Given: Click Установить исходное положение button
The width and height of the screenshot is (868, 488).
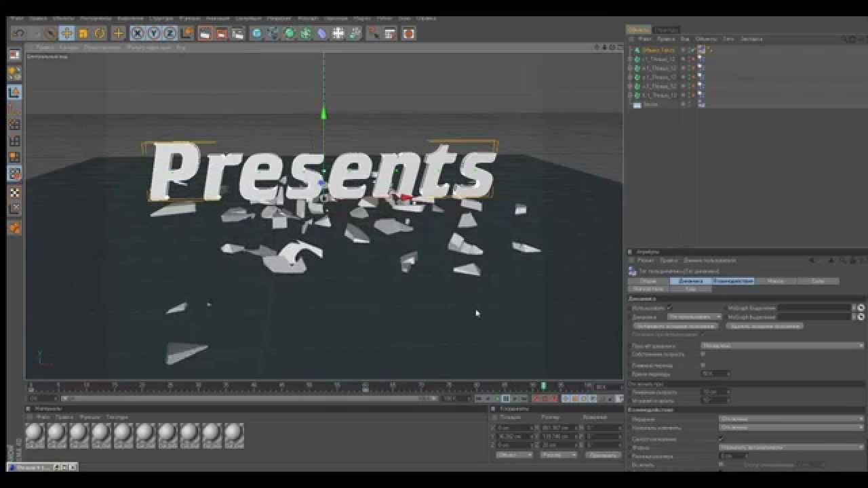Looking at the screenshot, I should (675, 326).
